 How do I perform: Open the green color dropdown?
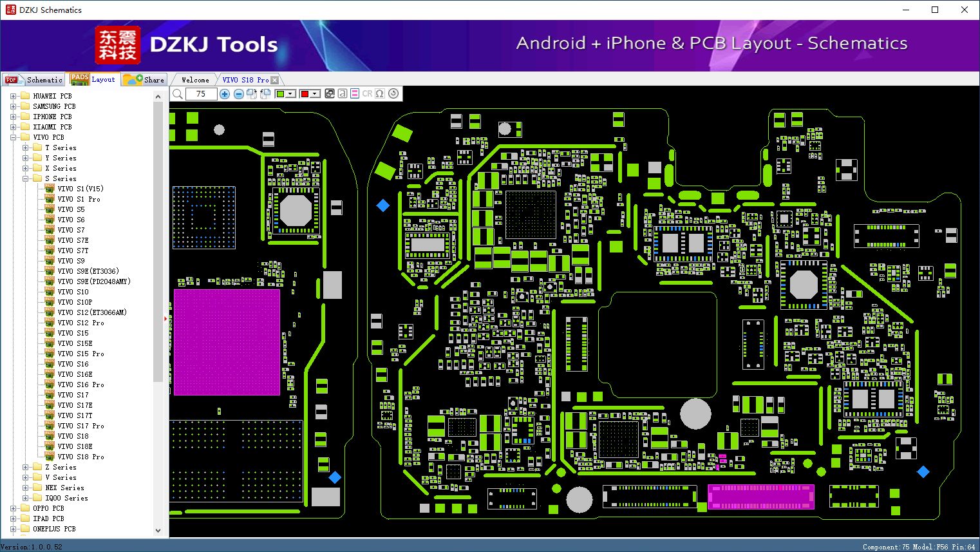click(x=290, y=94)
